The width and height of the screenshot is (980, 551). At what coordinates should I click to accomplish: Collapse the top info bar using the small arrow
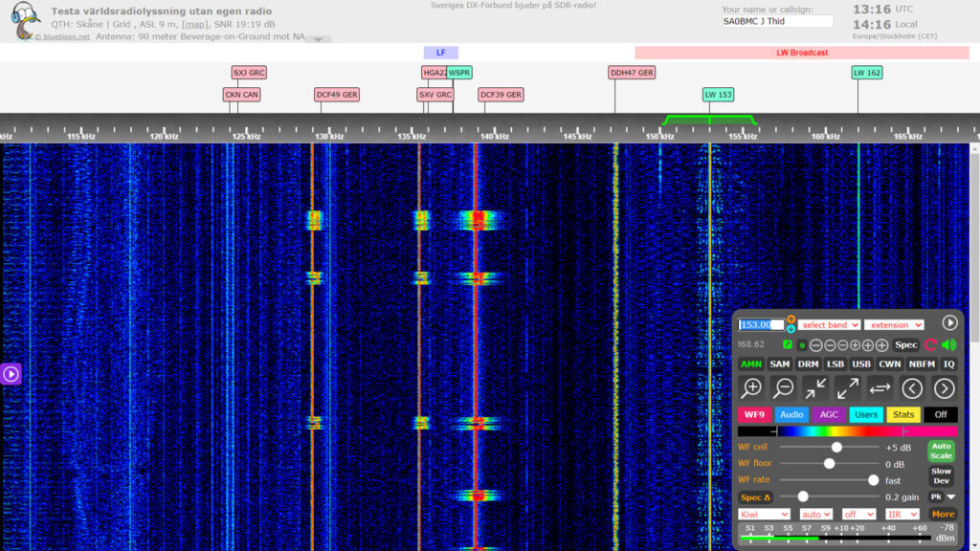318,39
